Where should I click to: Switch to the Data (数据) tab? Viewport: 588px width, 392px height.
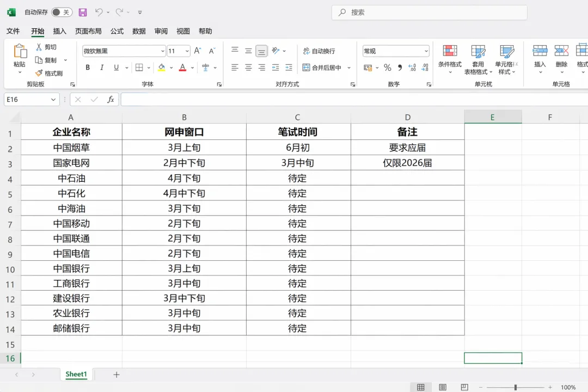[x=139, y=31]
